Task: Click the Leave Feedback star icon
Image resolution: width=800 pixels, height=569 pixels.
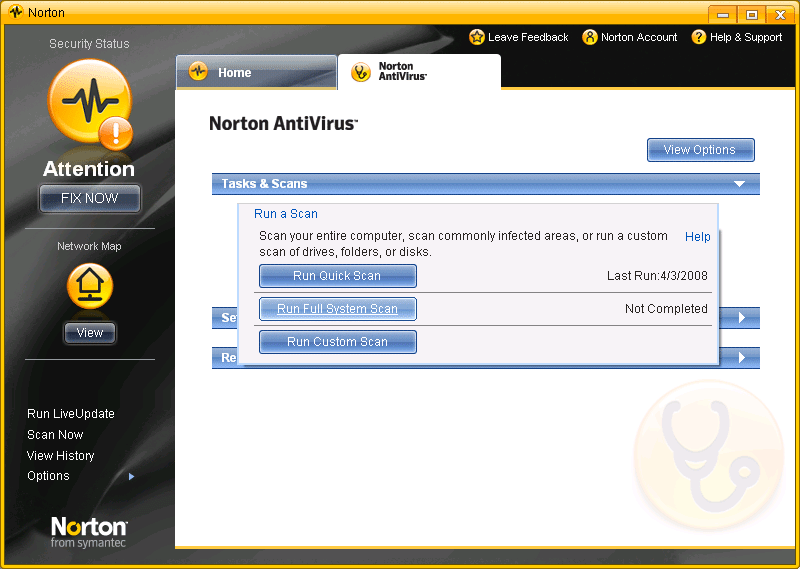Action: click(477, 37)
